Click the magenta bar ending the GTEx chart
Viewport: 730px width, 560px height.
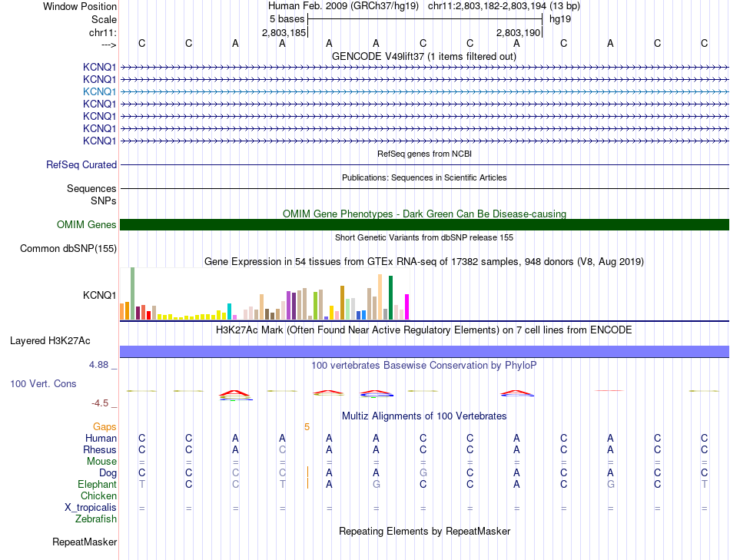point(407,307)
